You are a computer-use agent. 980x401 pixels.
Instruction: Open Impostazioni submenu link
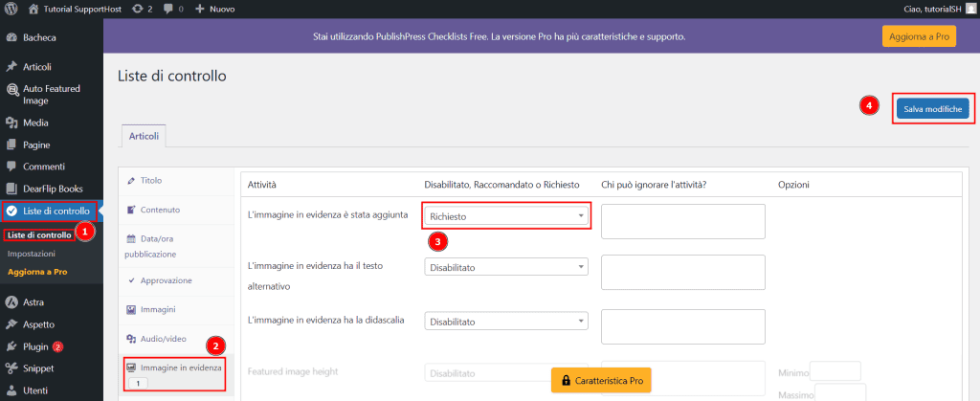tap(32, 254)
